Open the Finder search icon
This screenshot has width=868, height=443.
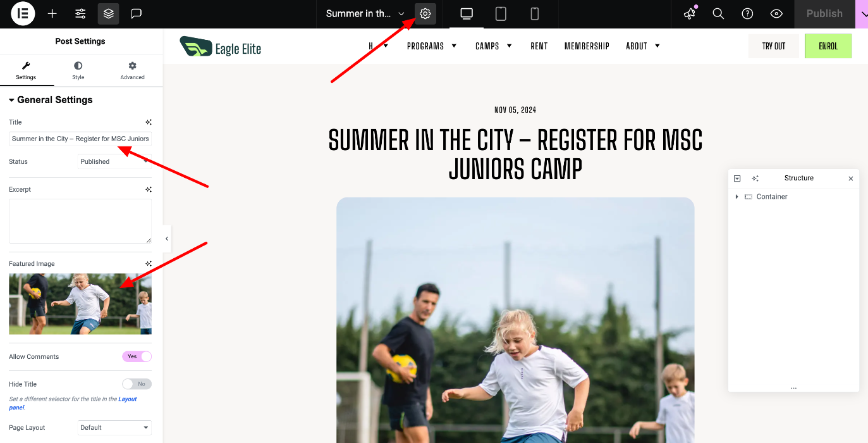click(x=718, y=13)
